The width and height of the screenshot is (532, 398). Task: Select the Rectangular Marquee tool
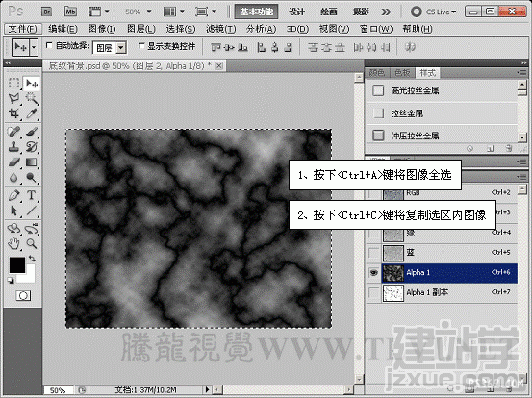click(x=13, y=83)
